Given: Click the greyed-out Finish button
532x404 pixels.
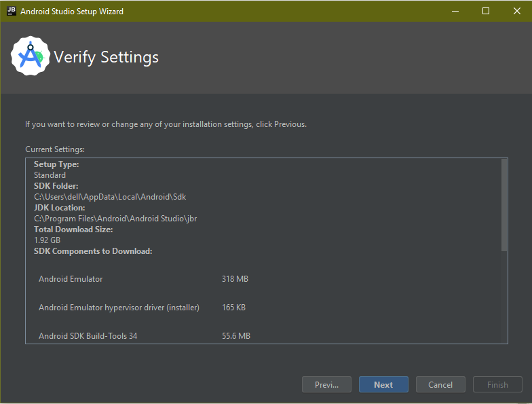Looking at the screenshot, I should 497,384.
